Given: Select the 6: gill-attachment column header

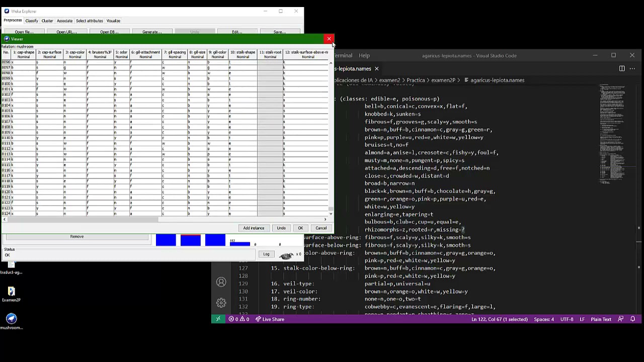Looking at the screenshot, I should tap(146, 54).
